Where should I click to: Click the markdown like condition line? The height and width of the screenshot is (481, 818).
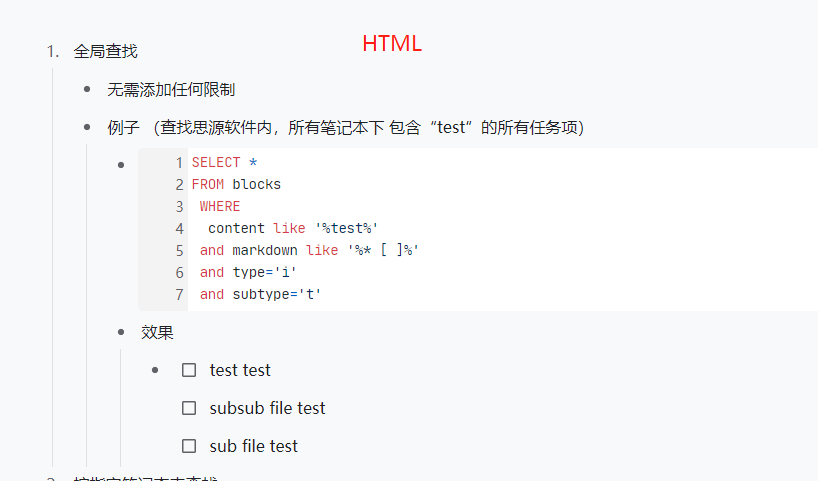tap(308, 250)
